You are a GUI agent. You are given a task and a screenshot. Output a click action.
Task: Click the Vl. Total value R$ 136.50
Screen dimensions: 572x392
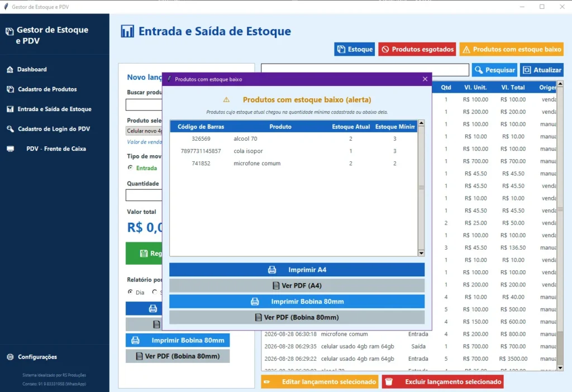pyautogui.click(x=513, y=247)
